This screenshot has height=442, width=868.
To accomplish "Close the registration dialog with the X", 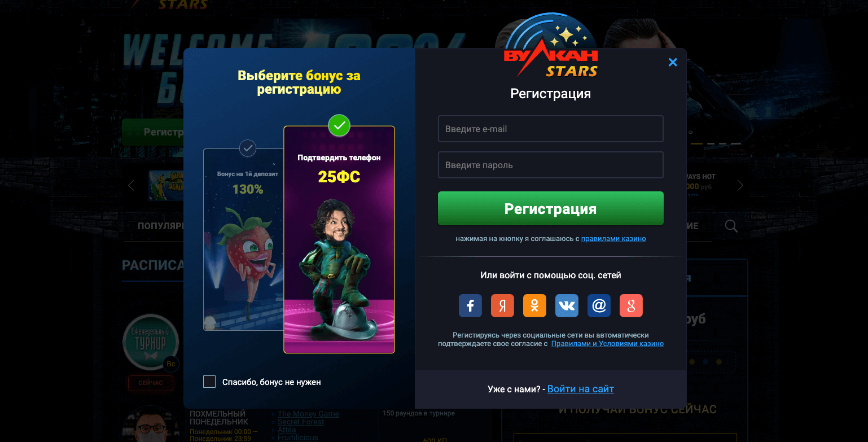I will click(x=673, y=63).
